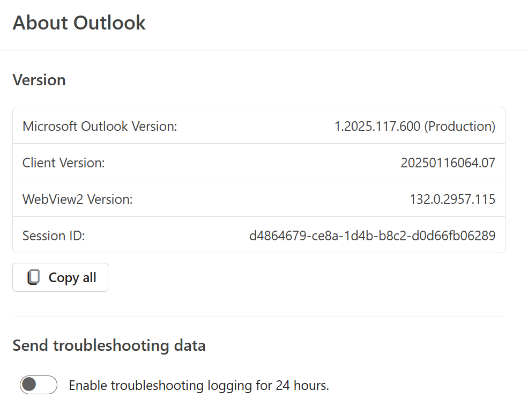
Task: Click the WebView2 value 132.0.2957.115
Action: [452, 199]
